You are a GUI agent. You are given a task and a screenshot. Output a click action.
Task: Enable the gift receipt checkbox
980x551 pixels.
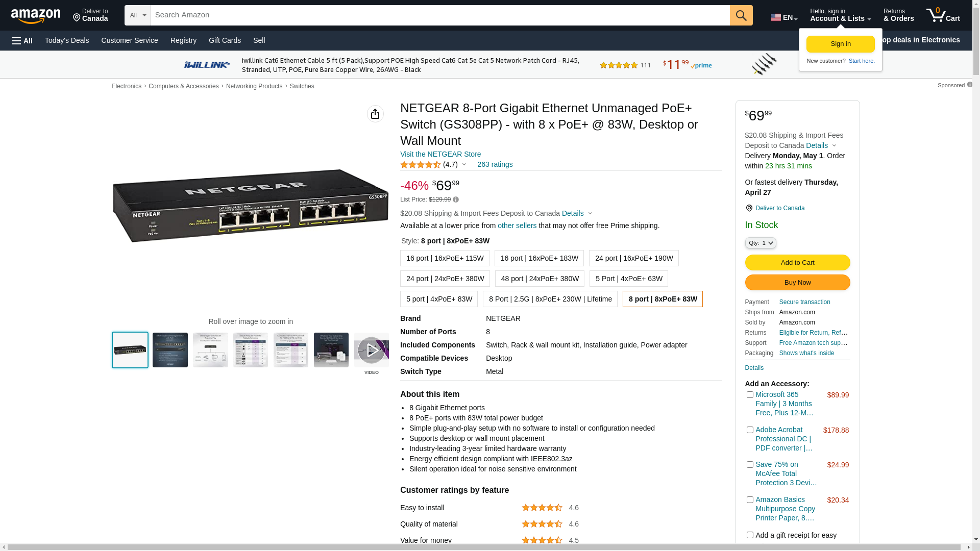click(750, 535)
